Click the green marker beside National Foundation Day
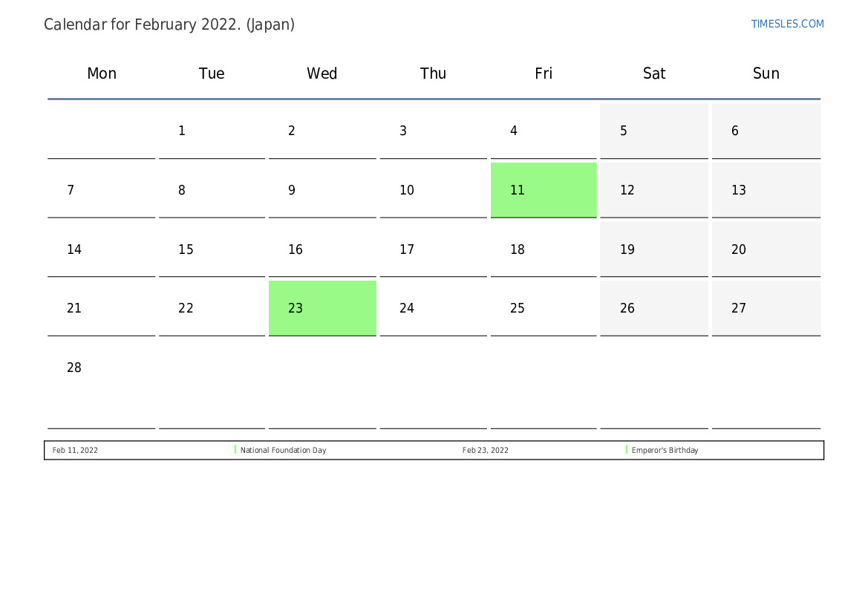This screenshot has height=614, width=868. coord(235,450)
